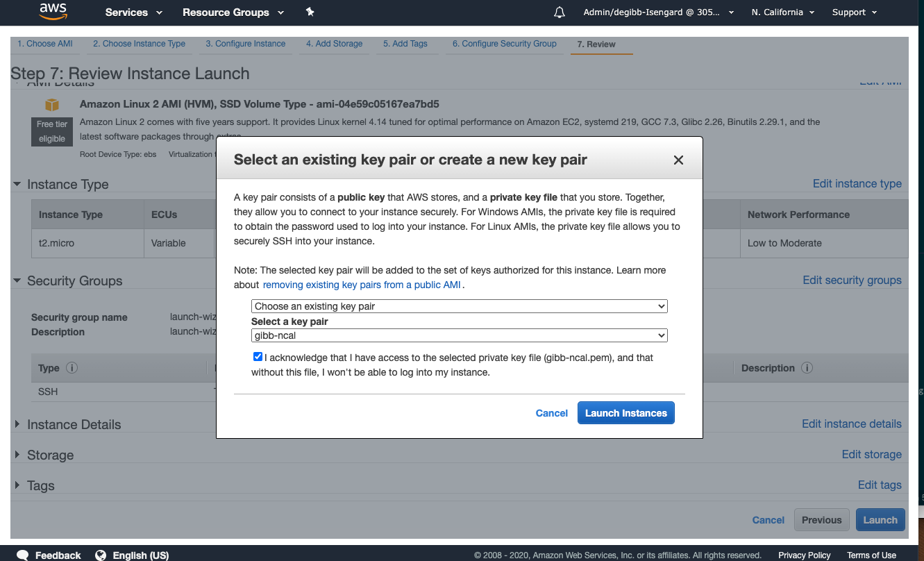
Task: Click the AWS home logo
Action: tap(53, 12)
